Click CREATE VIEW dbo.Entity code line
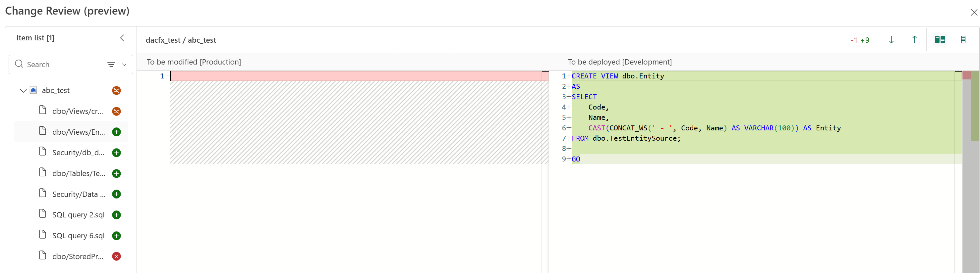The height and width of the screenshot is (273, 980). pyautogui.click(x=617, y=76)
